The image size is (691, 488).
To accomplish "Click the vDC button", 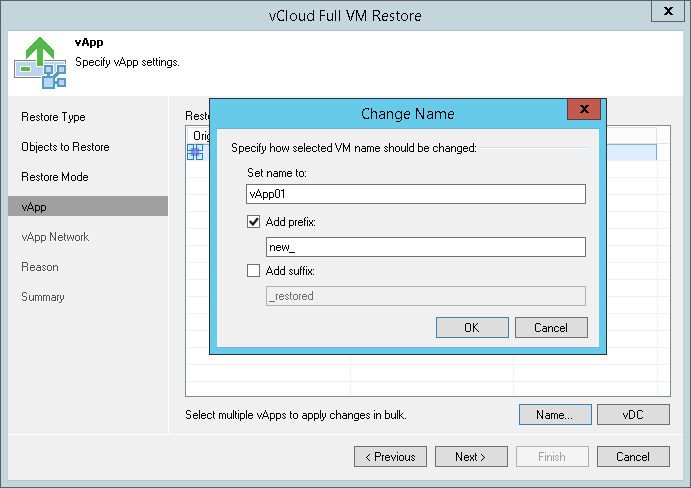I will coord(633,415).
